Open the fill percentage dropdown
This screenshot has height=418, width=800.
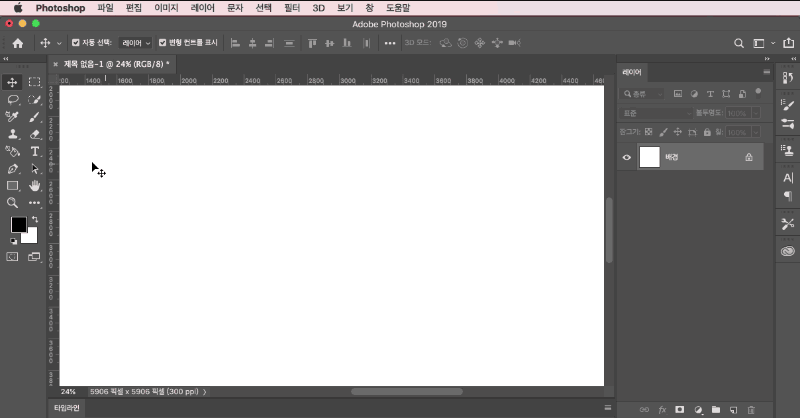[756, 132]
